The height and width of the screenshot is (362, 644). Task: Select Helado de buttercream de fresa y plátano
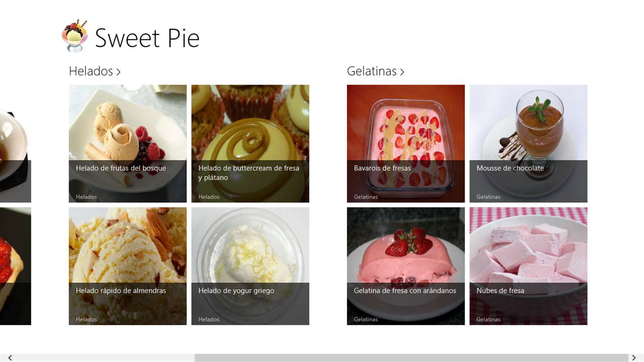pyautogui.click(x=250, y=143)
